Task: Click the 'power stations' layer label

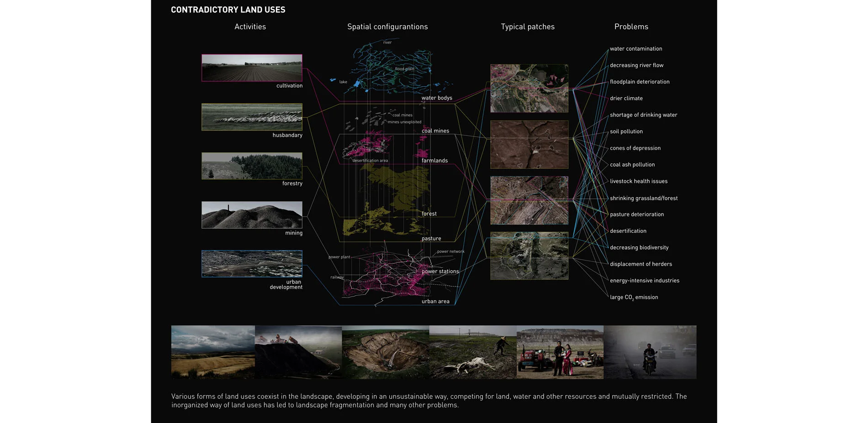Action: coord(440,272)
